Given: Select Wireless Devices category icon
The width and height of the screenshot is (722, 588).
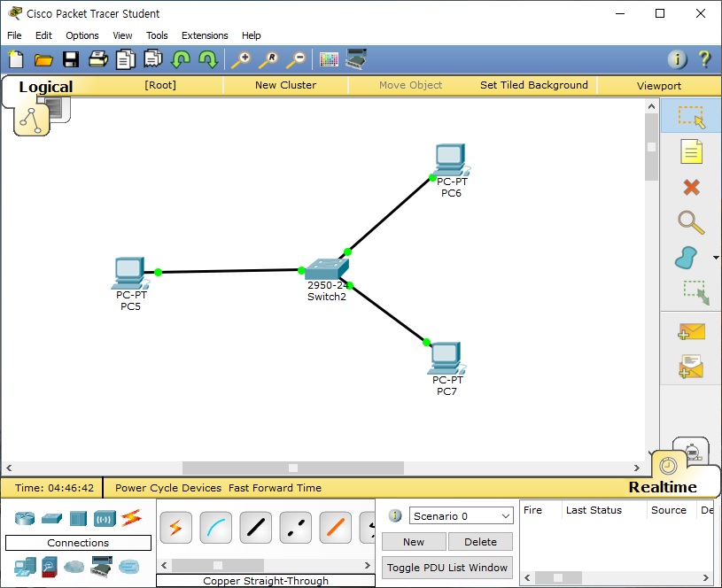Looking at the screenshot, I should 105,518.
